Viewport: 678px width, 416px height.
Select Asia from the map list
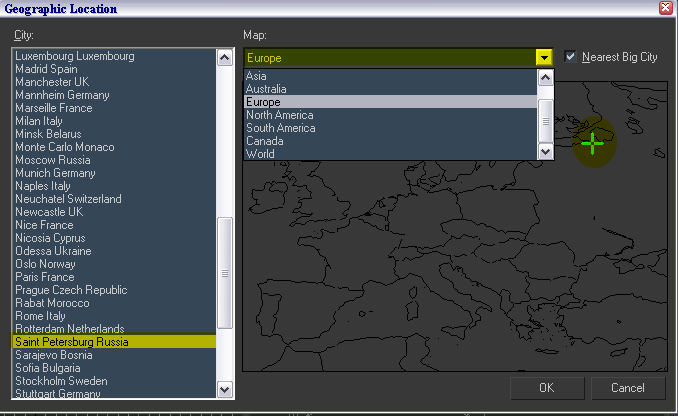tap(257, 76)
